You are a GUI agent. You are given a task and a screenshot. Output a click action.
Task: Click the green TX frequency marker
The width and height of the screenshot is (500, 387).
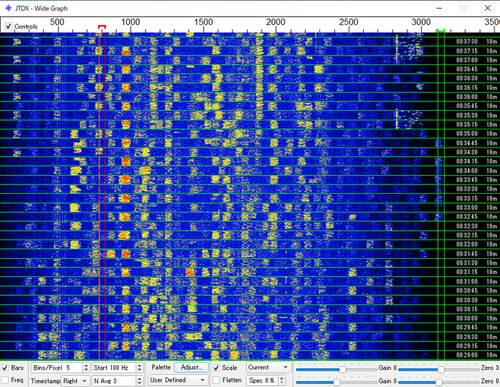[x=441, y=31]
